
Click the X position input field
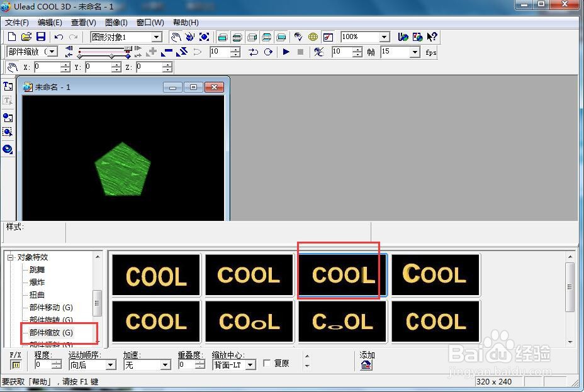(47, 67)
